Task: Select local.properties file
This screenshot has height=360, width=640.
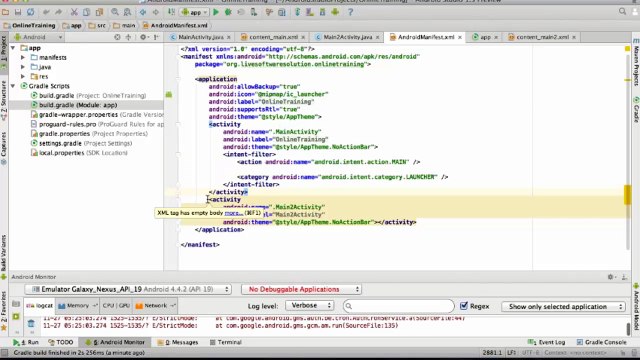Action: coord(79,153)
